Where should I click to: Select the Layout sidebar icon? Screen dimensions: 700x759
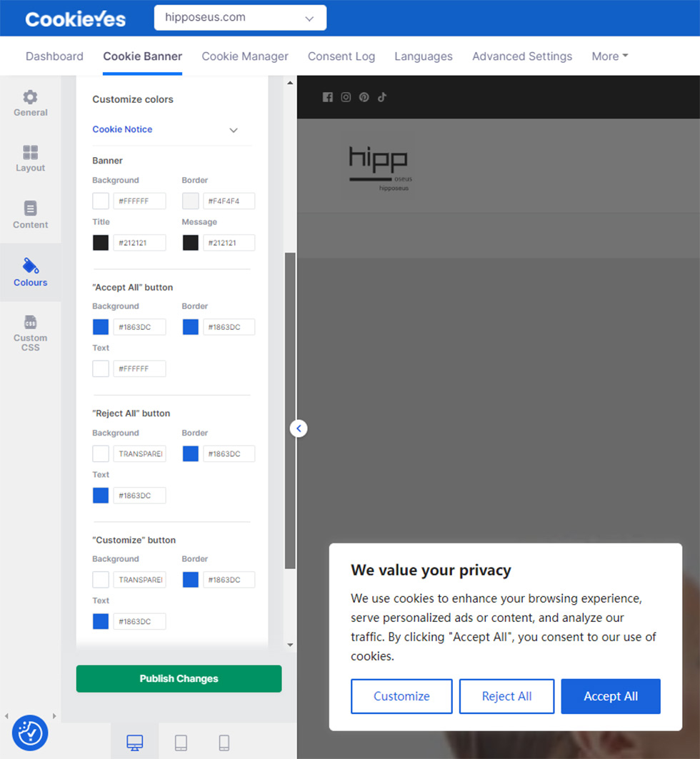(30, 159)
